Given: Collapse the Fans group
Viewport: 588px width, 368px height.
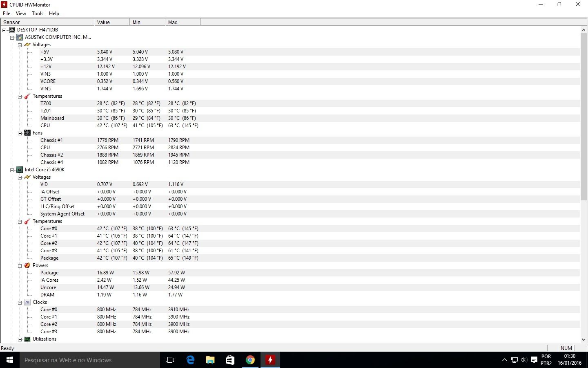Looking at the screenshot, I should click(x=20, y=133).
